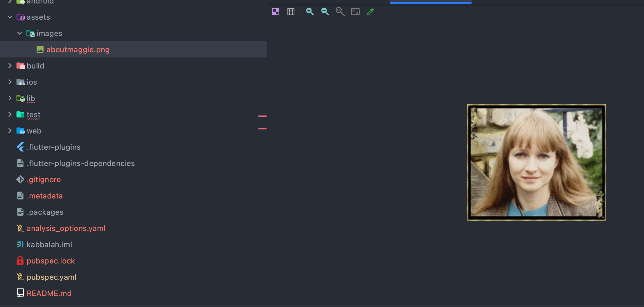Viewport: 644px width, 307px height.
Task: Click the Flutter icon beside .flutter-plugins
Action: coord(20,147)
